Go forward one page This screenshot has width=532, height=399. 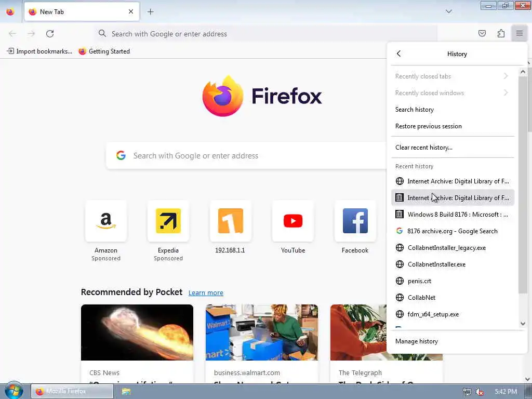click(x=31, y=34)
